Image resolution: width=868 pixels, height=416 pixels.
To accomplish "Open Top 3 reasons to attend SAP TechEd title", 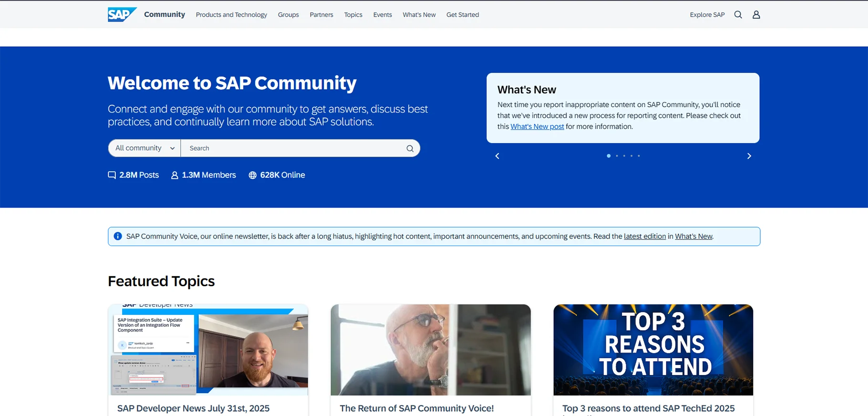I will point(649,408).
